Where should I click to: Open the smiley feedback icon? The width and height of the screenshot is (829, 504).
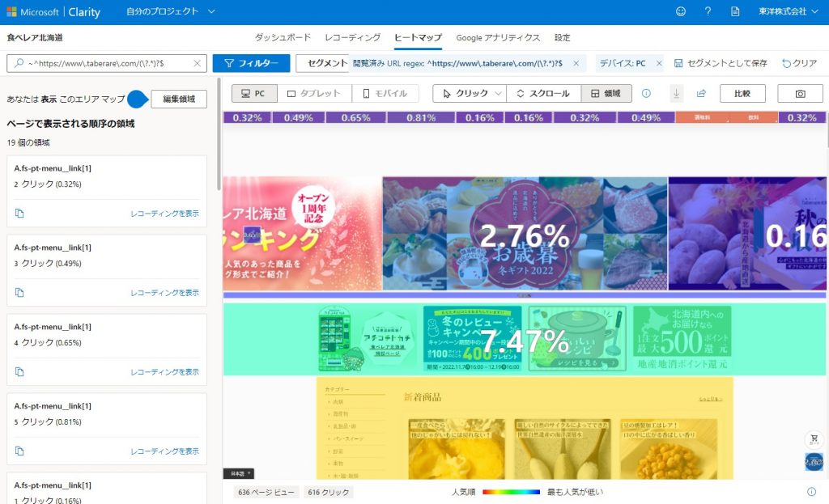click(x=680, y=11)
